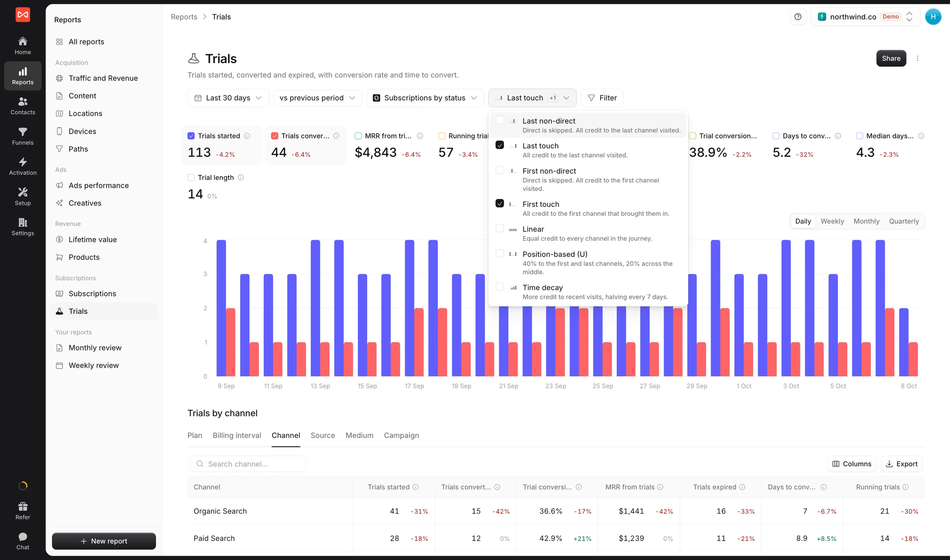
Task: Click the app logo icon
Action: pyautogui.click(x=23, y=15)
